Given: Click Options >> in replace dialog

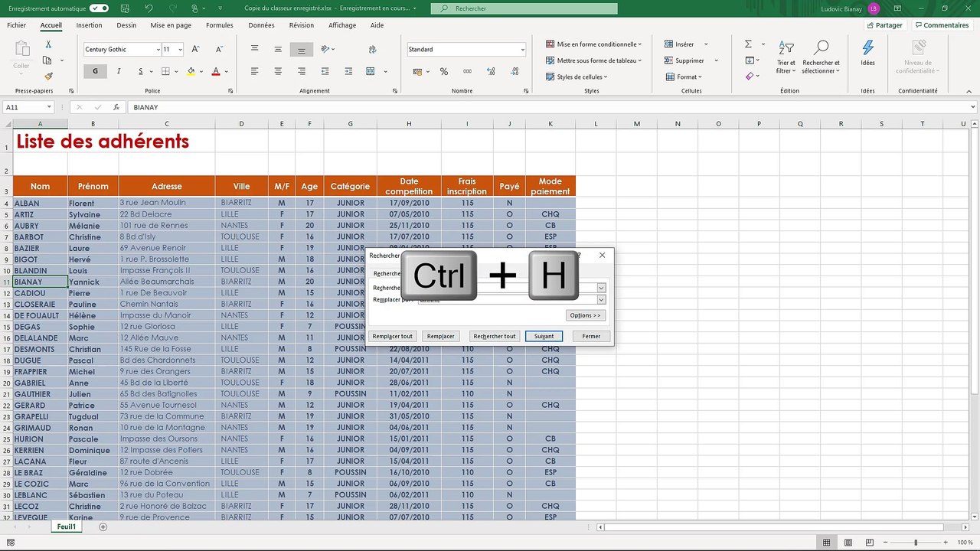Looking at the screenshot, I should coord(586,315).
